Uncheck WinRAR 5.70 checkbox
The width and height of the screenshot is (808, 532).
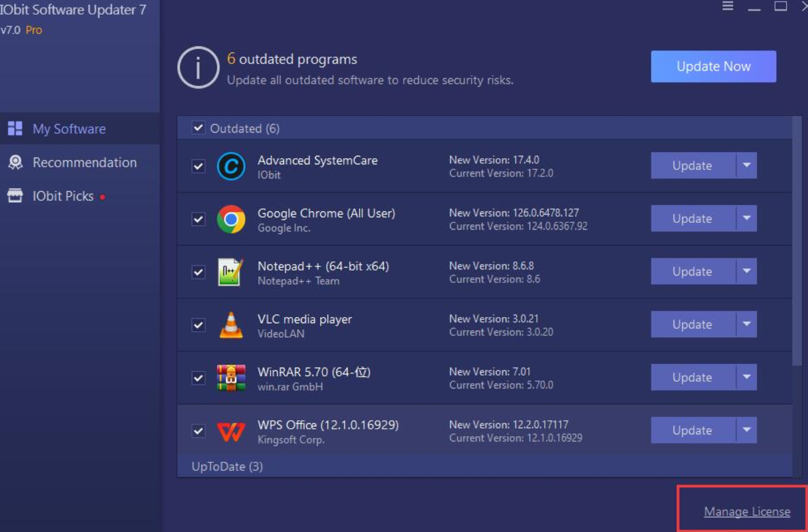tap(198, 378)
